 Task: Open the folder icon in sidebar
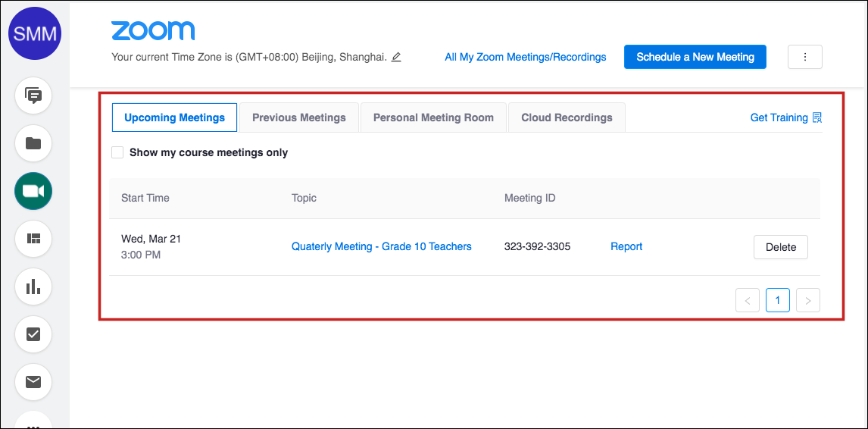(33, 143)
